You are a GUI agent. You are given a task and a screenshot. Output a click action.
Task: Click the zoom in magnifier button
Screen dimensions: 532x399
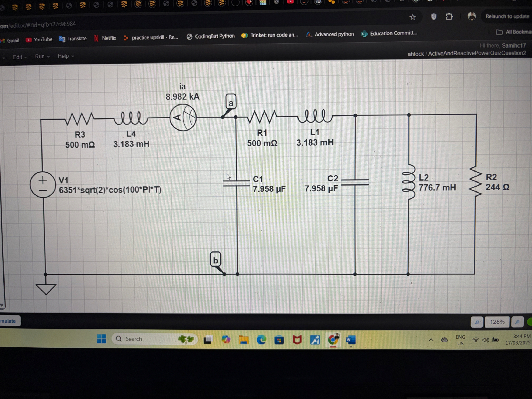517,322
